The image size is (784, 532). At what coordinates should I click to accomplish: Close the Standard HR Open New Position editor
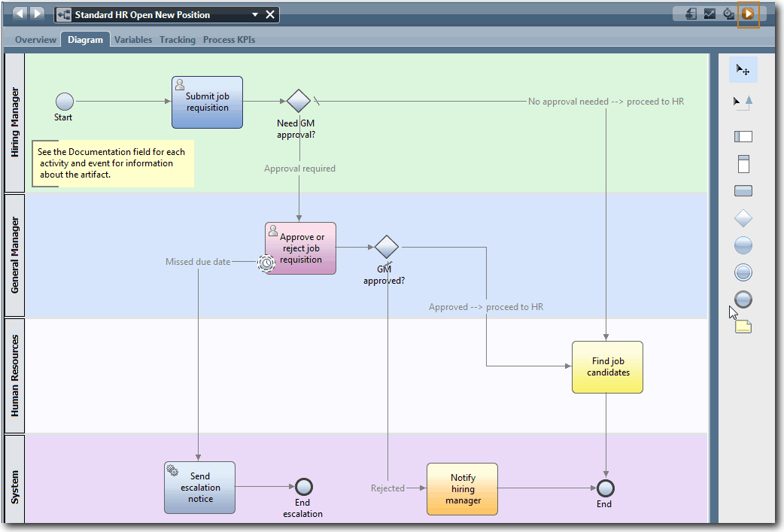click(x=270, y=14)
